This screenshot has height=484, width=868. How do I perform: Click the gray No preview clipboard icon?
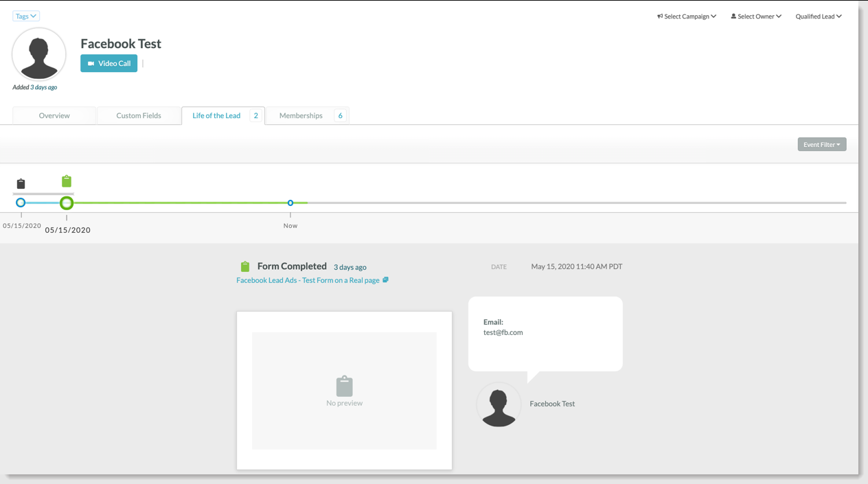click(x=344, y=386)
